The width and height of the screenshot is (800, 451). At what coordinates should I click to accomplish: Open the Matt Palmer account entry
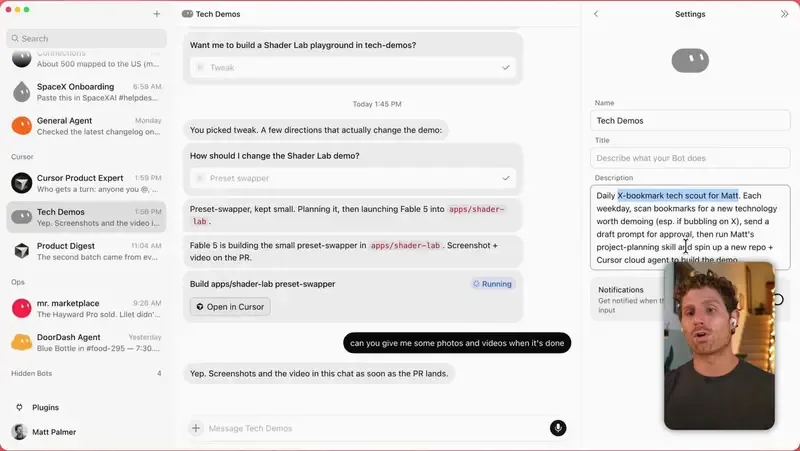pyautogui.click(x=86, y=432)
